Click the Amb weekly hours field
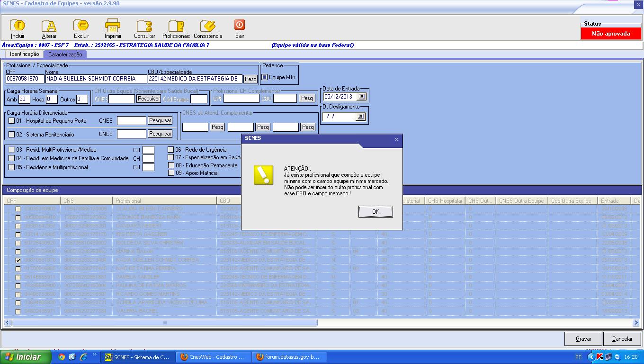644x364 pixels. point(24,99)
